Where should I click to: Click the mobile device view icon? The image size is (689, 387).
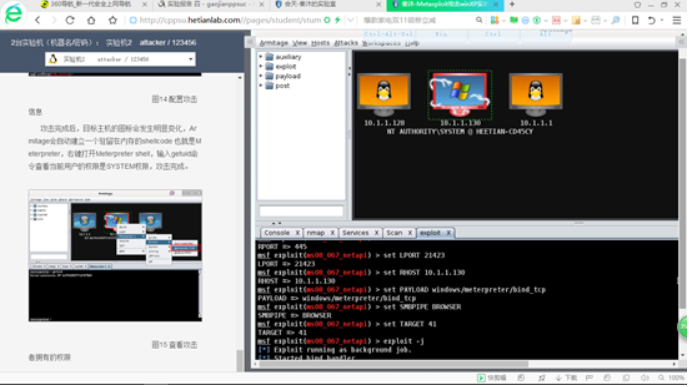pyautogui.click(x=635, y=20)
